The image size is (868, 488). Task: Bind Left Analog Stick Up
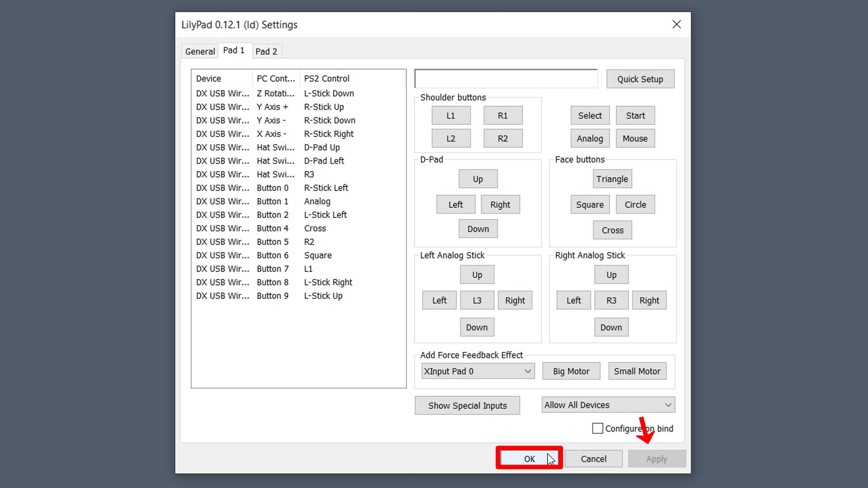[477, 275]
